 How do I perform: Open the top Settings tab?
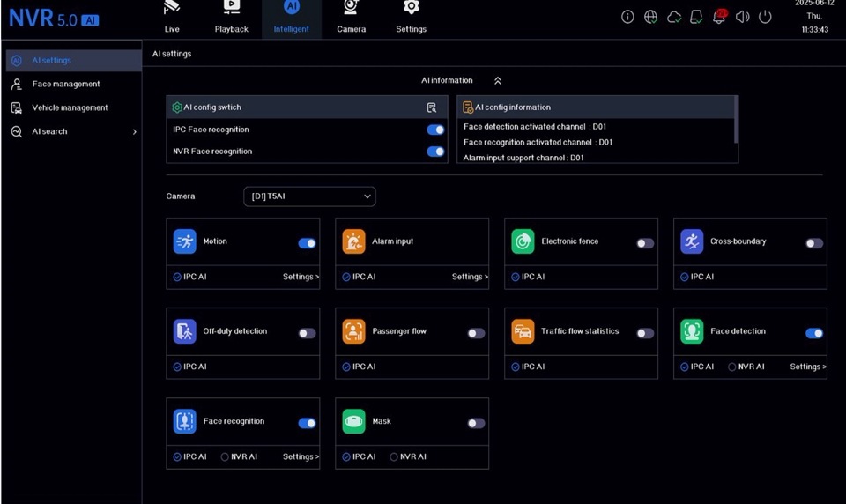tap(412, 18)
